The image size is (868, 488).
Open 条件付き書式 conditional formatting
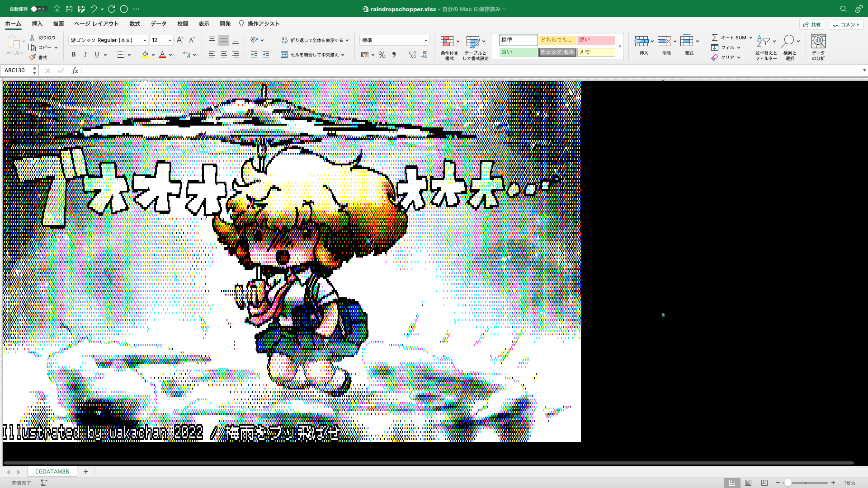(x=449, y=47)
